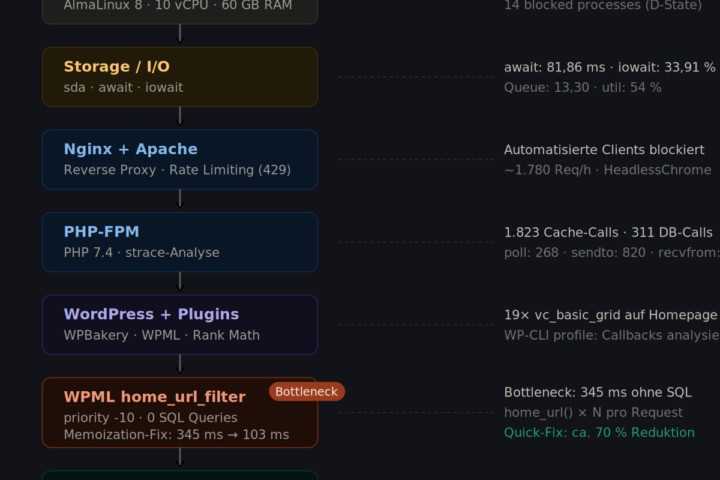Viewport: 720px width, 480px height.
Task: Click 'WPBakery · WPML · Rank Math' line
Action: [162, 335]
